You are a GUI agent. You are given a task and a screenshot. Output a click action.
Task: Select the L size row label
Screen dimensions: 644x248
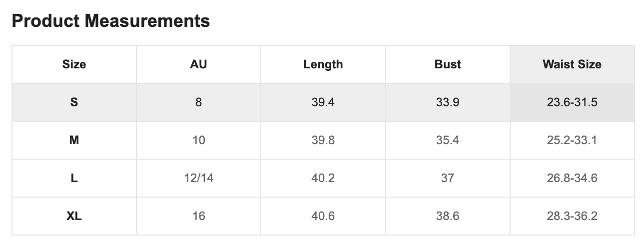74,178
